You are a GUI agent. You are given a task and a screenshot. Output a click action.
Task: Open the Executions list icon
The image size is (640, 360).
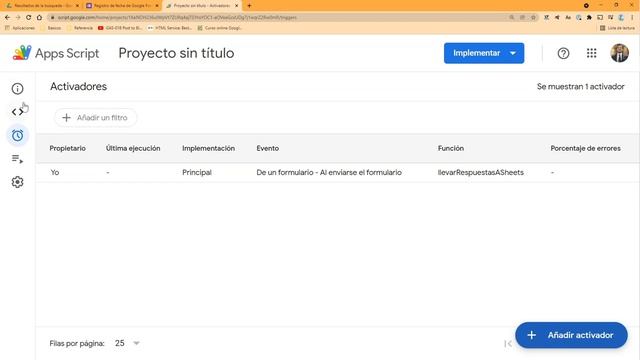18,159
